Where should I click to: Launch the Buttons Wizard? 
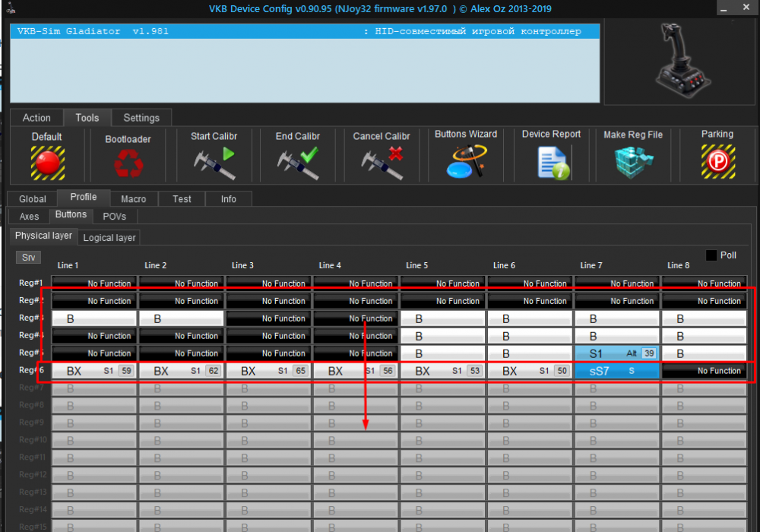(466, 162)
